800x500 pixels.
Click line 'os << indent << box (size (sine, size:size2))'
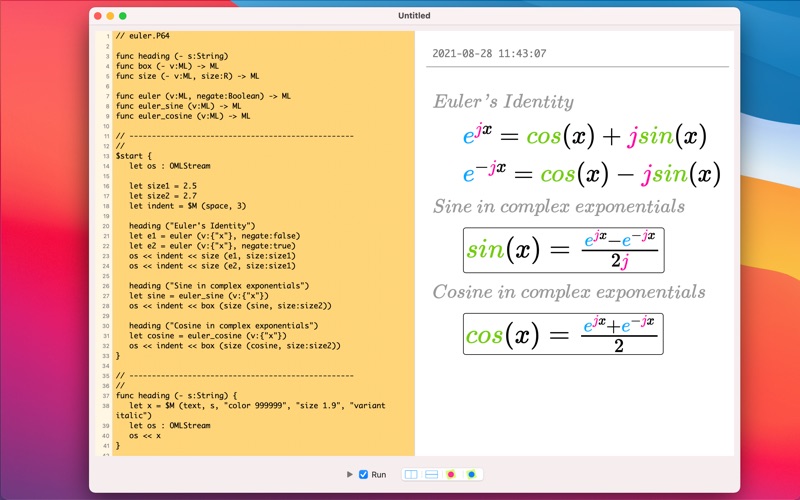click(230, 306)
